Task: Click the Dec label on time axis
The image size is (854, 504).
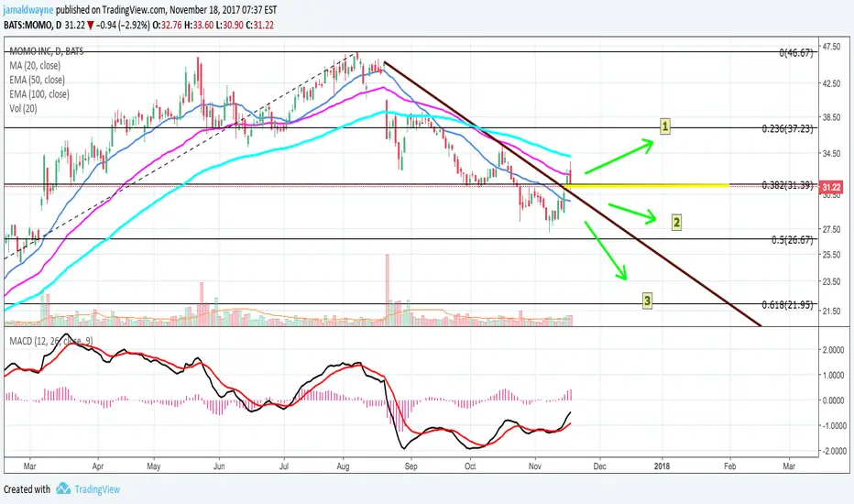Action: (599, 466)
